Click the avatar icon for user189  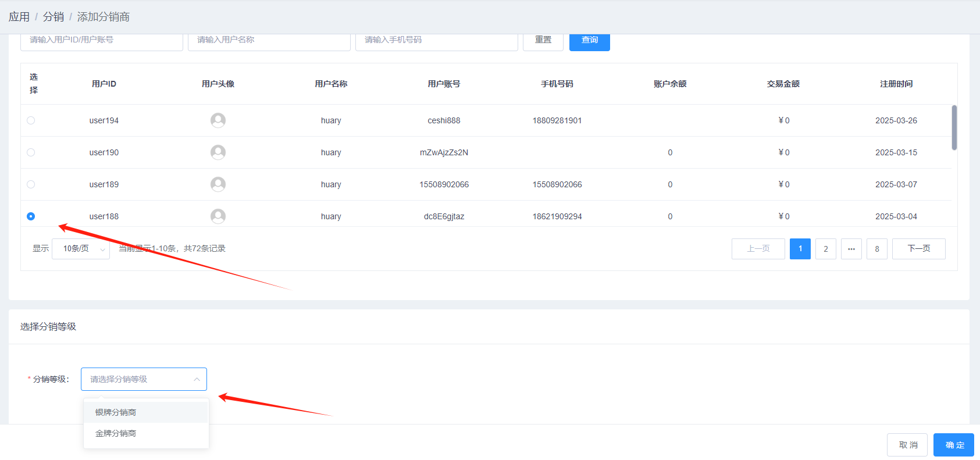click(x=218, y=184)
